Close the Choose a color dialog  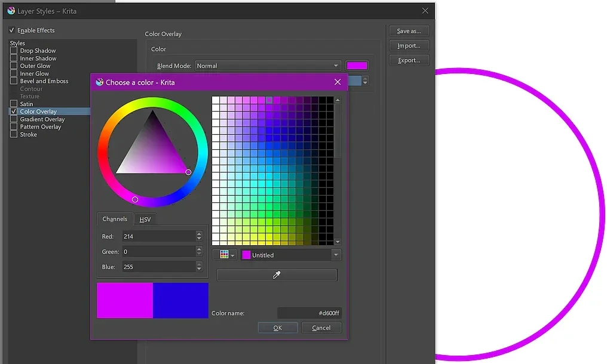point(338,82)
